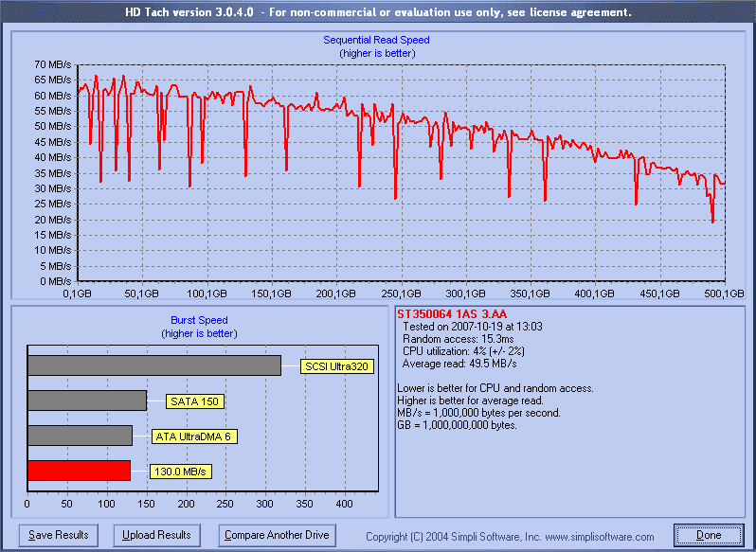The width and height of the screenshot is (756, 552).
Task: Click 'Lower is better for CPU' note
Action: click(495, 388)
